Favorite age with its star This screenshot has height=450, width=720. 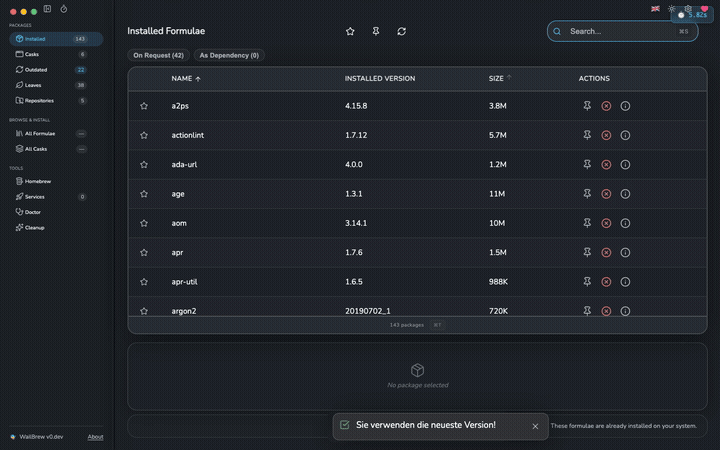pos(144,194)
